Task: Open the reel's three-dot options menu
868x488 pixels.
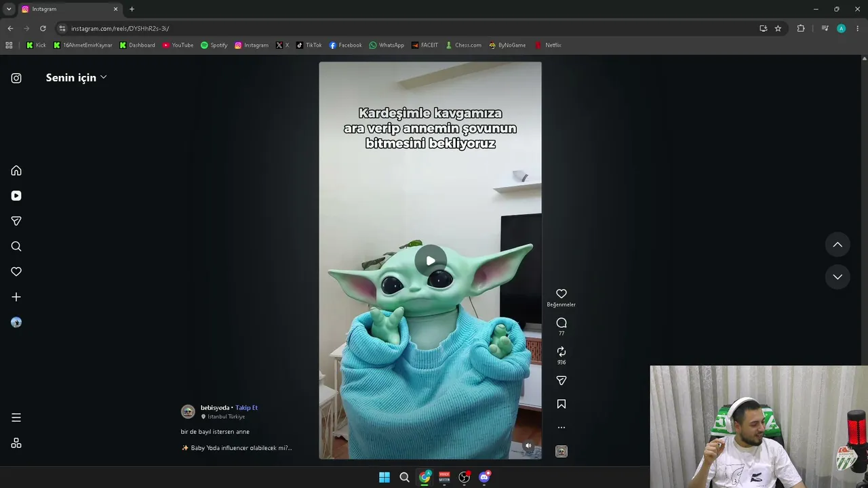Action: tap(561, 428)
